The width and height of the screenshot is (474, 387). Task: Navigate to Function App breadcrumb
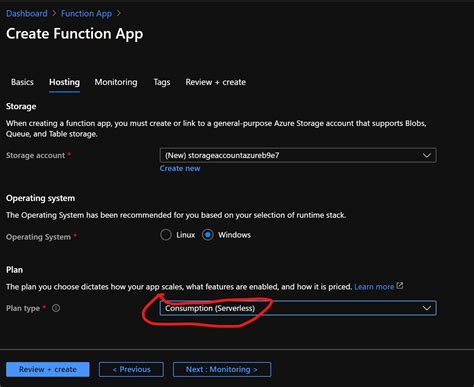coord(86,14)
